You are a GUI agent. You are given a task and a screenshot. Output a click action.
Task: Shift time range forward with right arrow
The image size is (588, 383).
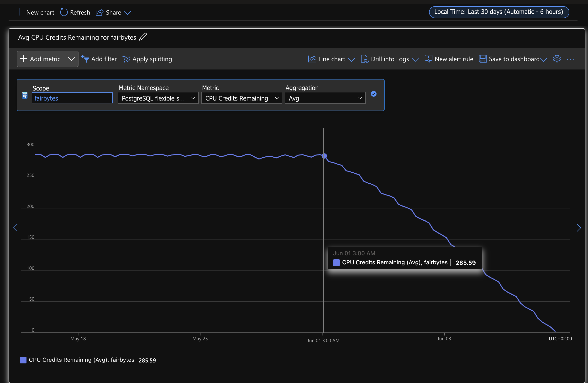[579, 228]
